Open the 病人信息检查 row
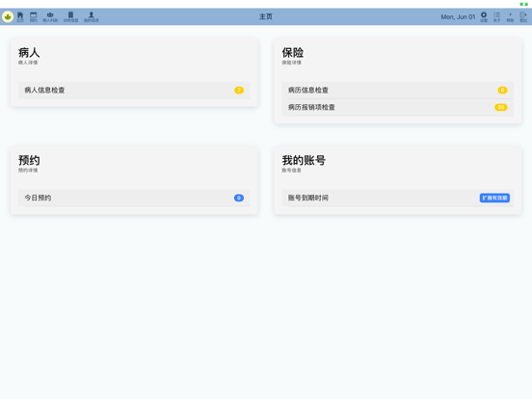 coord(134,91)
